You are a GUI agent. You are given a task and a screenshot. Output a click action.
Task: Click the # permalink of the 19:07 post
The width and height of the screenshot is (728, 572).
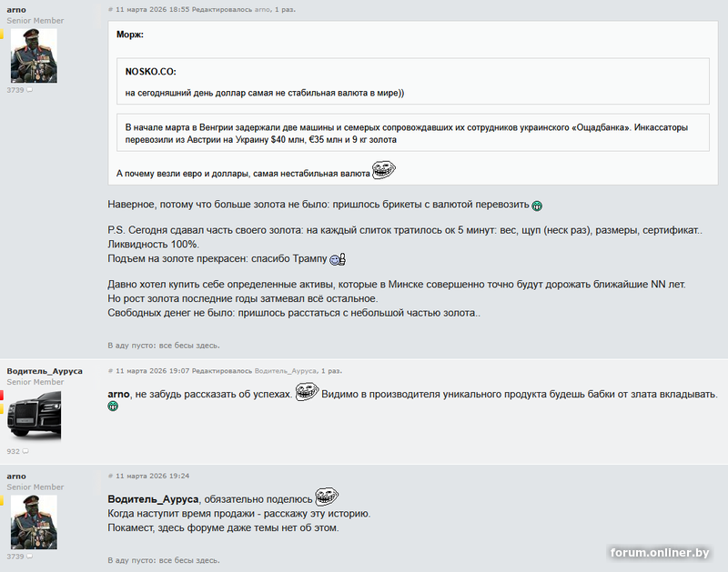pyautogui.click(x=110, y=371)
